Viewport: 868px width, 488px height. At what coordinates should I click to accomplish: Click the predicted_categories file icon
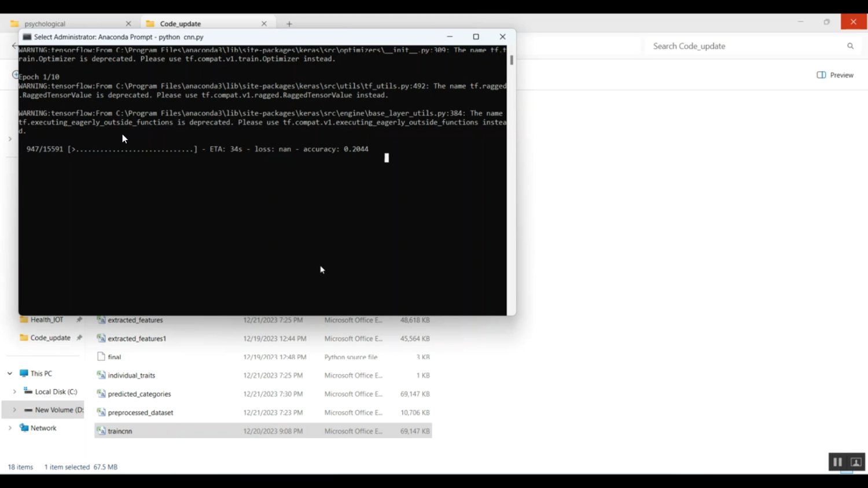click(x=101, y=394)
